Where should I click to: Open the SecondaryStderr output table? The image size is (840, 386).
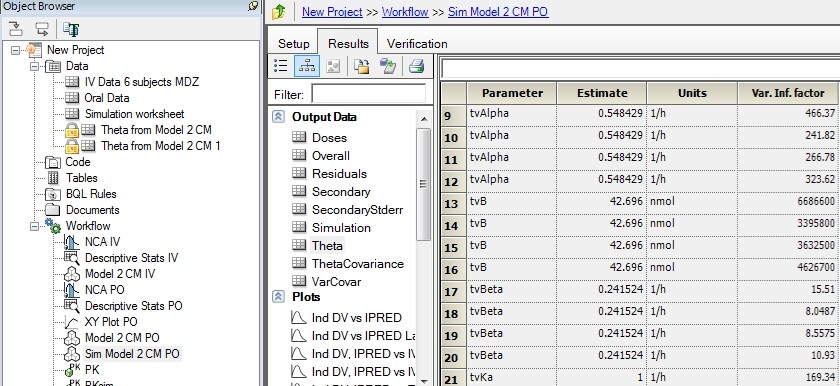point(357,210)
